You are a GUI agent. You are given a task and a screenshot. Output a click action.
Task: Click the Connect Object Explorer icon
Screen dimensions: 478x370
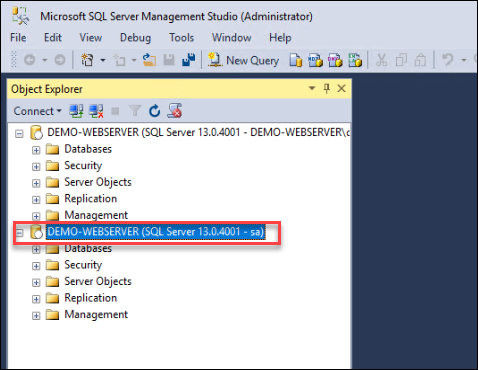(x=76, y=111)
